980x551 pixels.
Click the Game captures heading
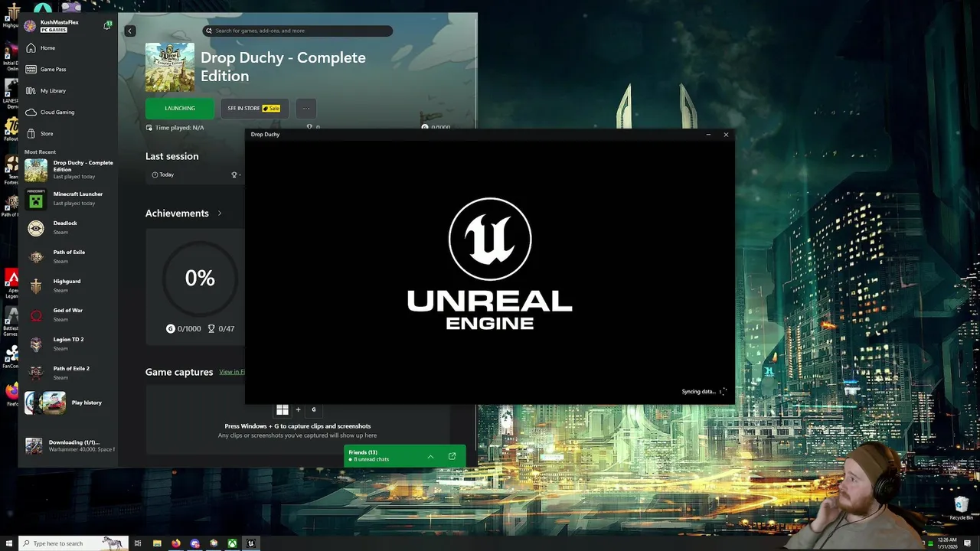179,372
